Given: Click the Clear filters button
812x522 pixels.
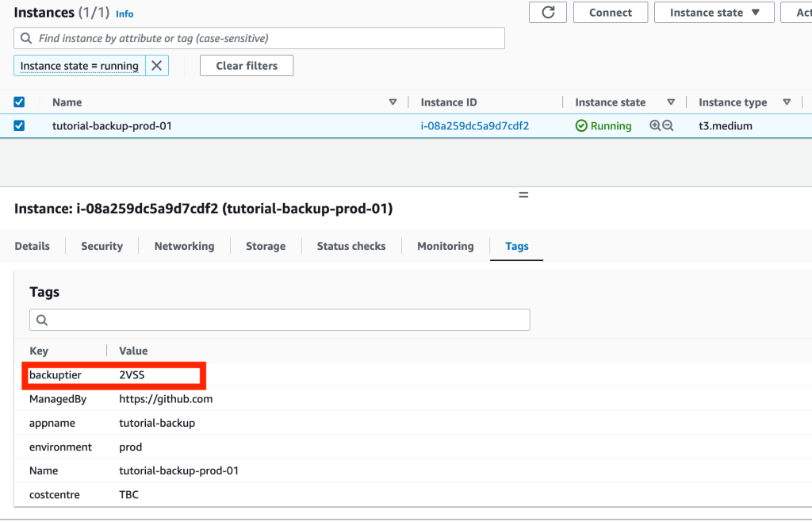Looking at the screenshot, I should pos(247,66).
